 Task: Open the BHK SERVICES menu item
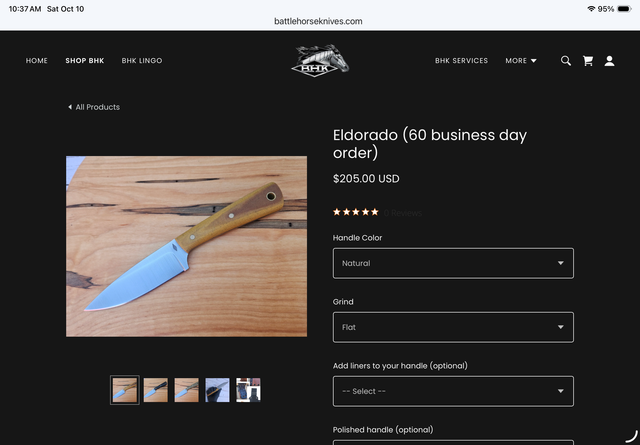(x=461, y=60)
